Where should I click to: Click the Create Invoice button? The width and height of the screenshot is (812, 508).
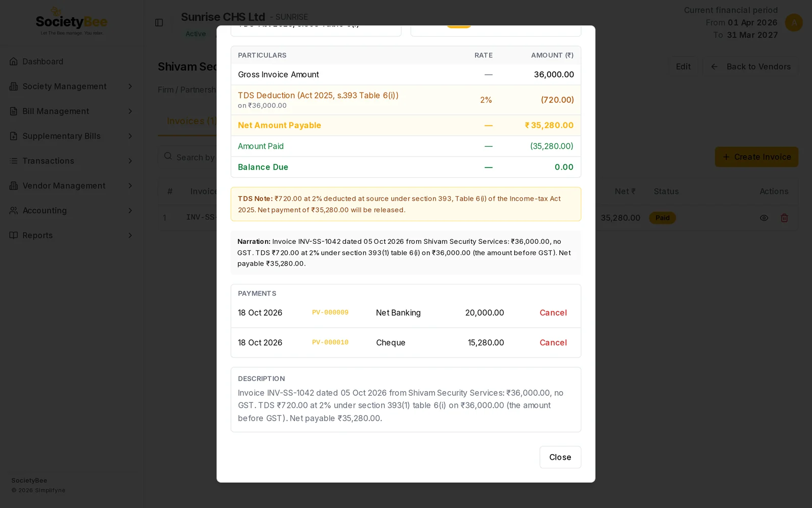[756, 157]
